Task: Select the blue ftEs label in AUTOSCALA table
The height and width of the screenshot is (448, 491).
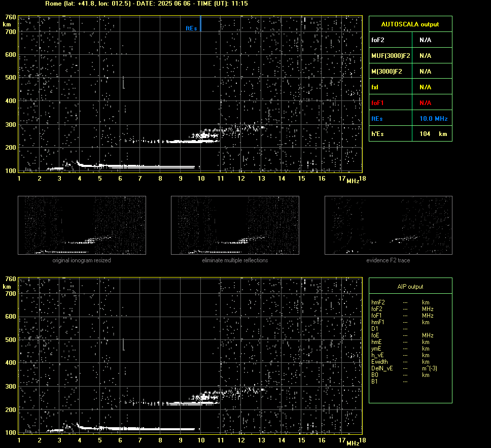Action: [377, 118]
